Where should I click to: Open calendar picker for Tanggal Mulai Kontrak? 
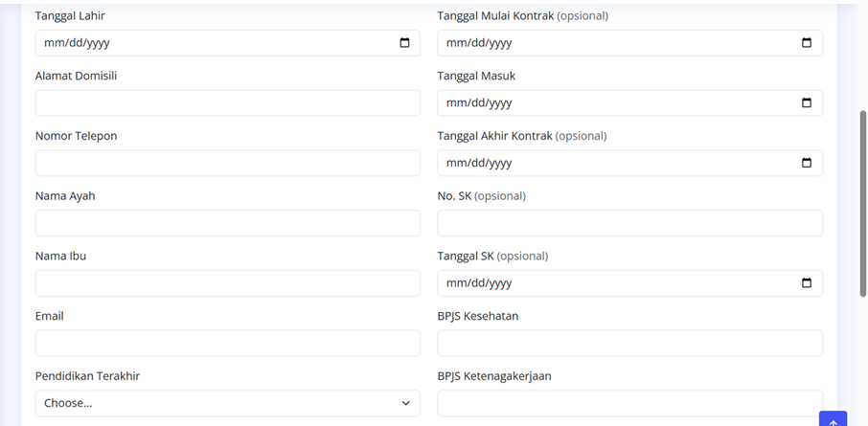(x=807, y=42)
